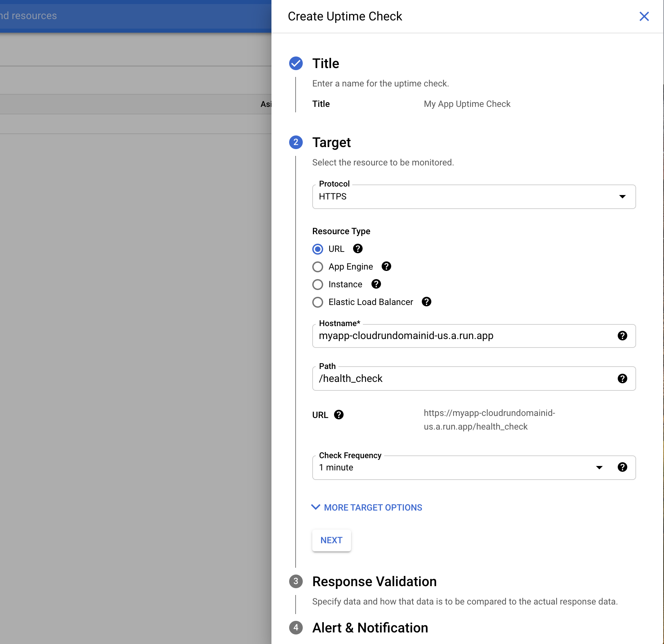This screenshot has height=644, width=664.
Task: Select App Engine resource type
Action: 318,267
